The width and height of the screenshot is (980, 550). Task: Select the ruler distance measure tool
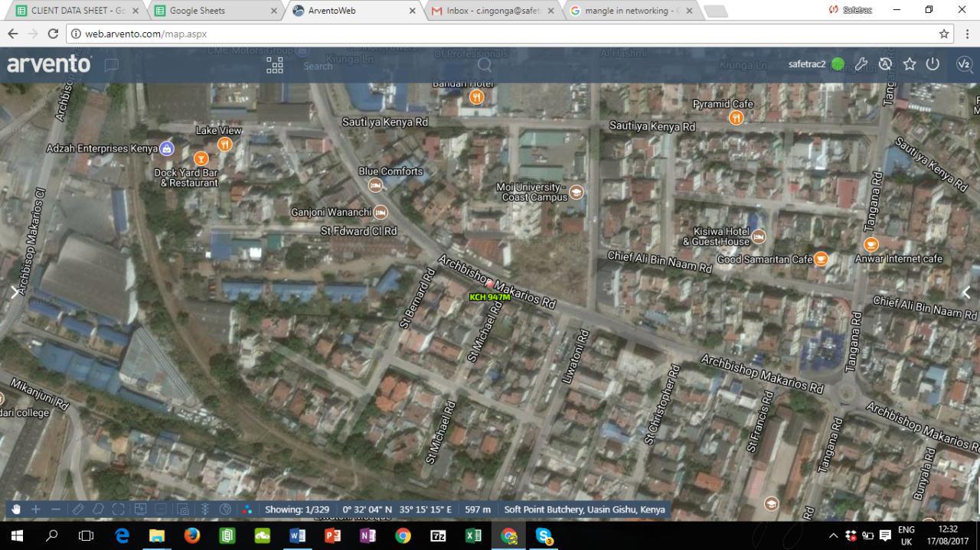pos(77,509)
